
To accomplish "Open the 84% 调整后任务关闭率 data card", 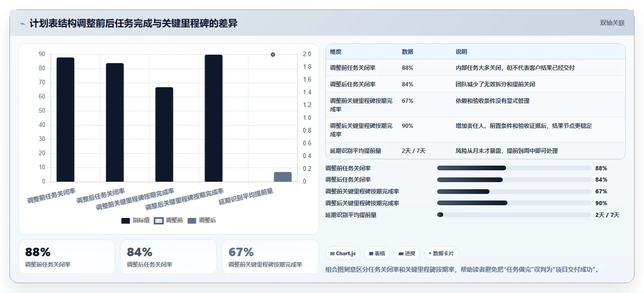I will click(x=168, y=257).
